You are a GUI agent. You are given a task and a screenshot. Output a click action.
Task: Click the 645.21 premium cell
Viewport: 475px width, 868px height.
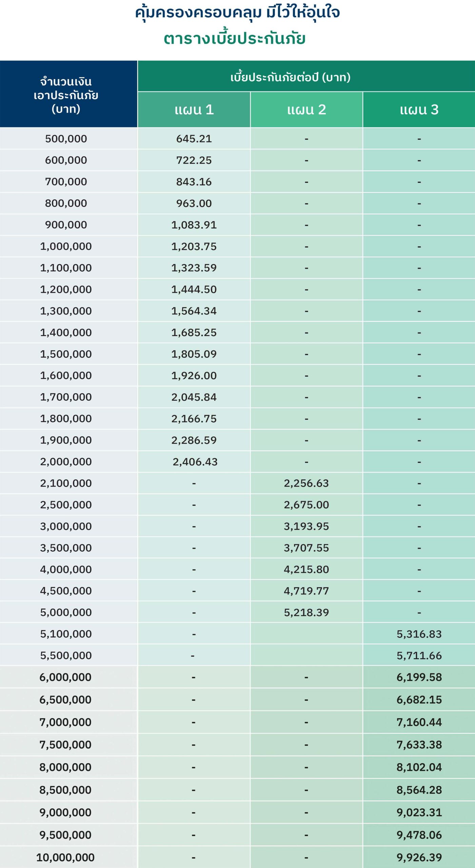click(194, 139)
